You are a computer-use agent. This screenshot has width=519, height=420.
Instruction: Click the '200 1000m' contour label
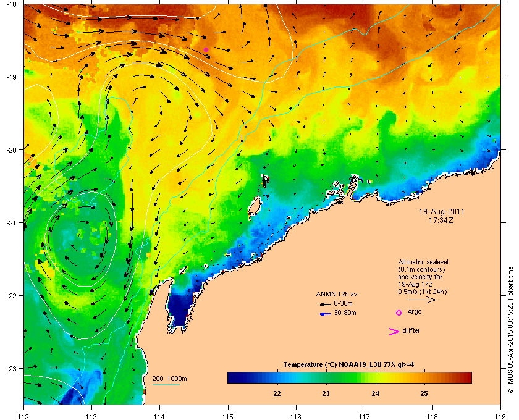[x=169, y=379]
